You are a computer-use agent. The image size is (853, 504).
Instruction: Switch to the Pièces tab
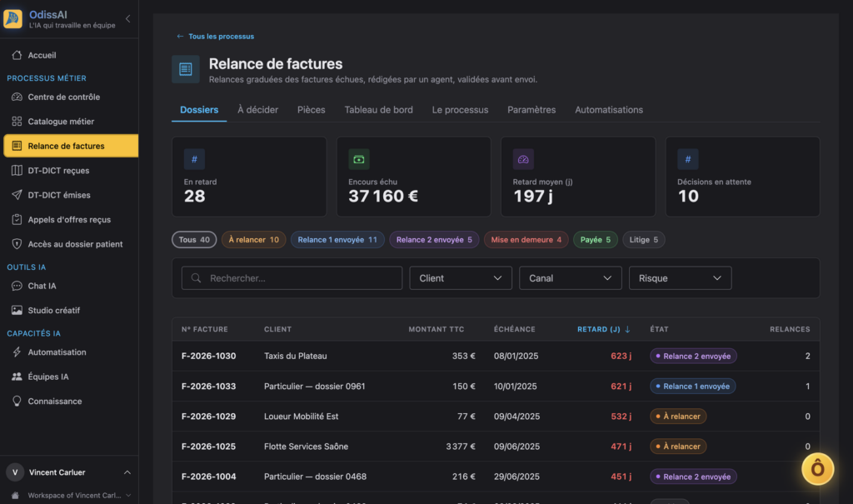[312, 110]
